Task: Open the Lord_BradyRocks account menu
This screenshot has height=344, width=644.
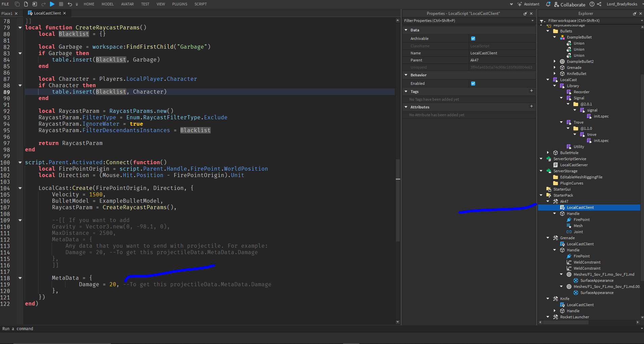Action: pyautogui.click(x=622, y=4)
